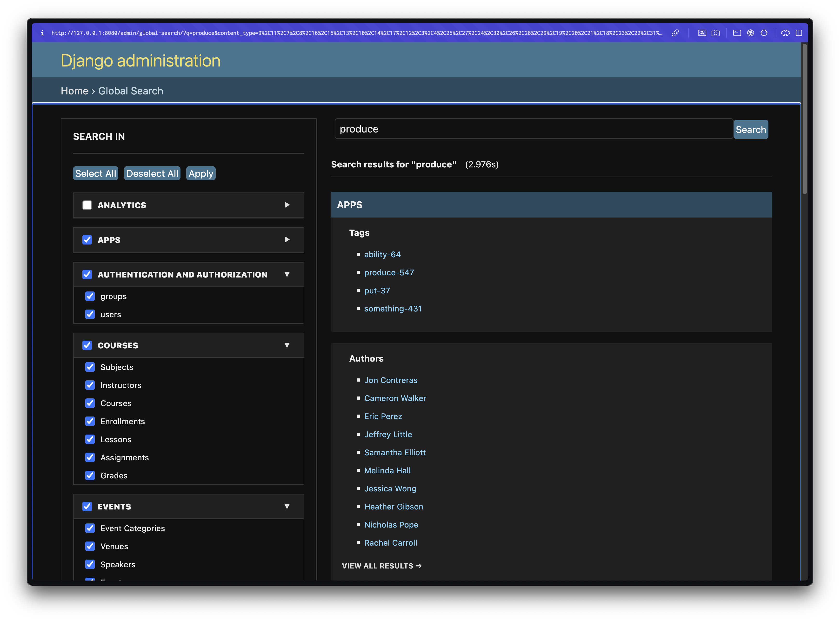Click the crosshair element picker icon
The width and height of the screenshot is (840, 621).
point(764,33)
